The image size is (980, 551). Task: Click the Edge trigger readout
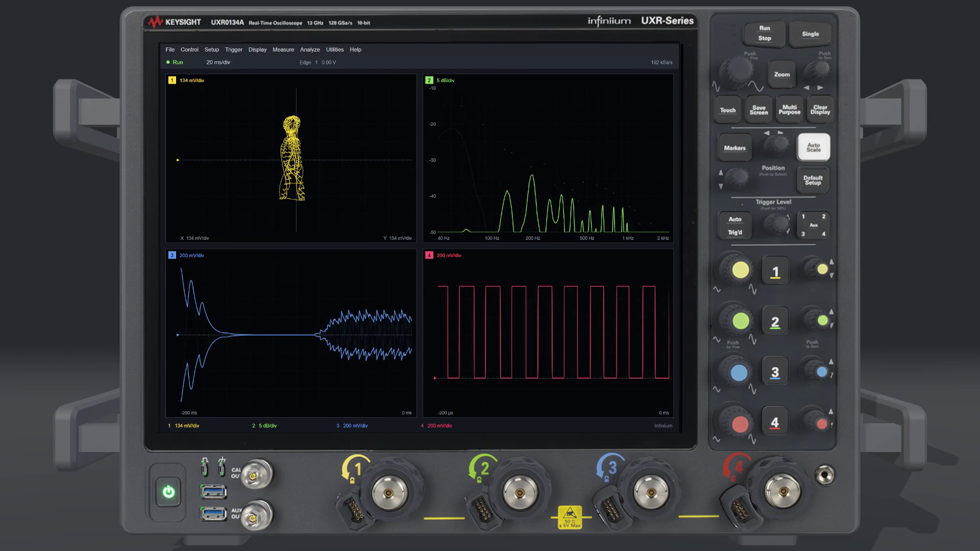317,62
